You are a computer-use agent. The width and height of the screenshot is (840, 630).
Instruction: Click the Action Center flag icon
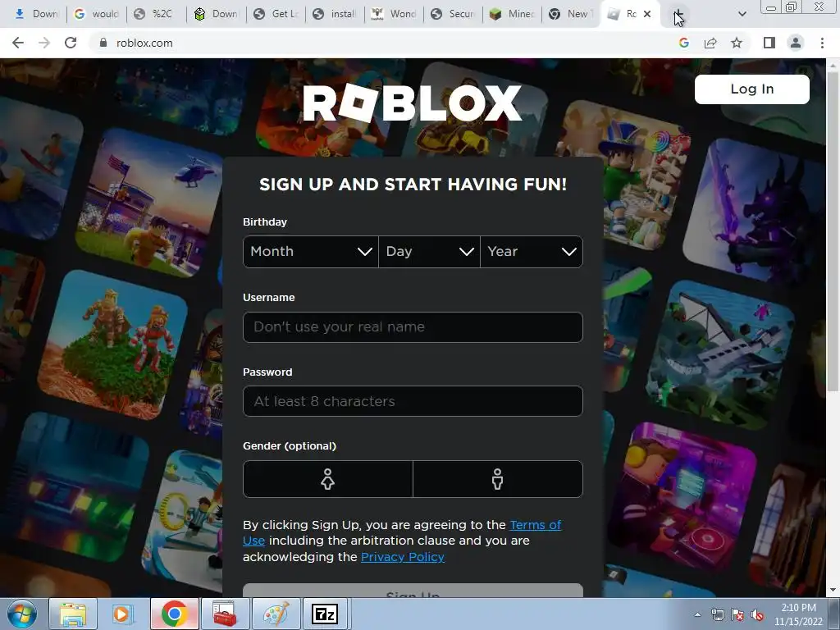coord(737,614)
